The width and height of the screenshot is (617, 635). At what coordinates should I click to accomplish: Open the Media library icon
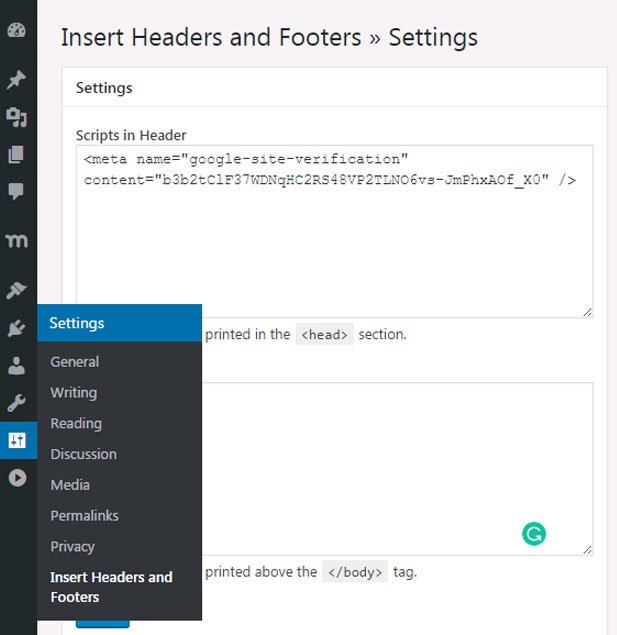point(17,117)
